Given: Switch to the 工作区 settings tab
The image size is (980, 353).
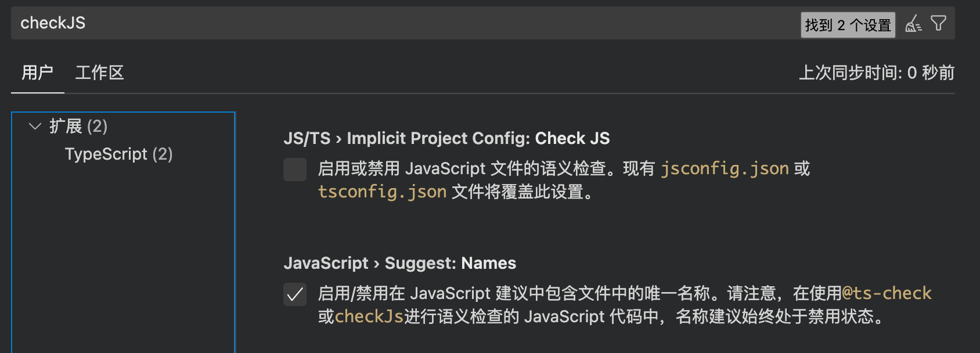Looking at the screenshot, I should [100, 73].
